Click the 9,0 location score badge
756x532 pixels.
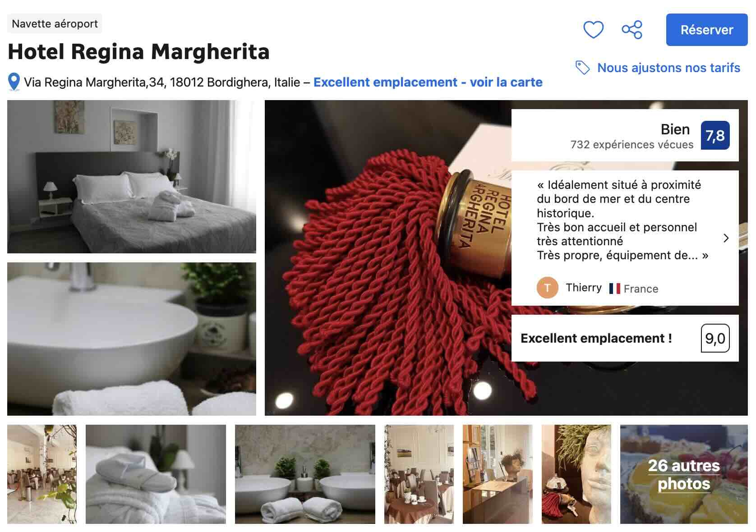click(715, 338)
